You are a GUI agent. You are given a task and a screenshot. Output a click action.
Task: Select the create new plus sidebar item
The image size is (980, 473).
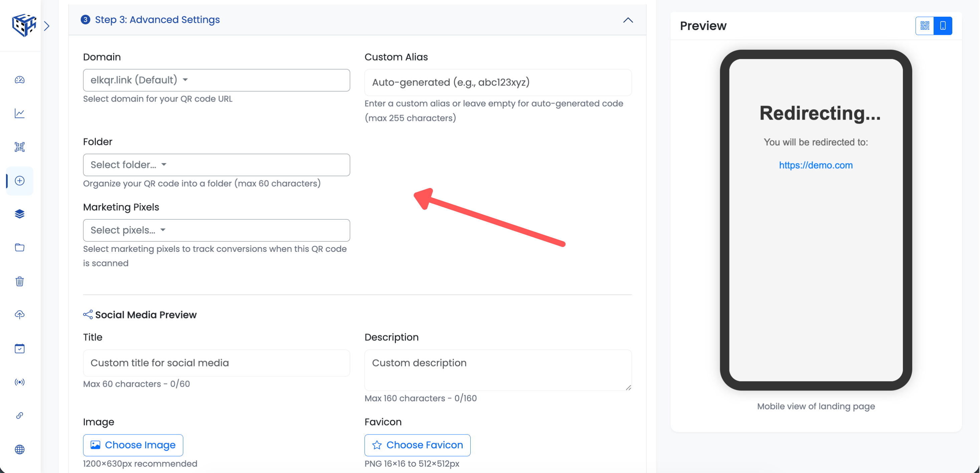point(20,181)
